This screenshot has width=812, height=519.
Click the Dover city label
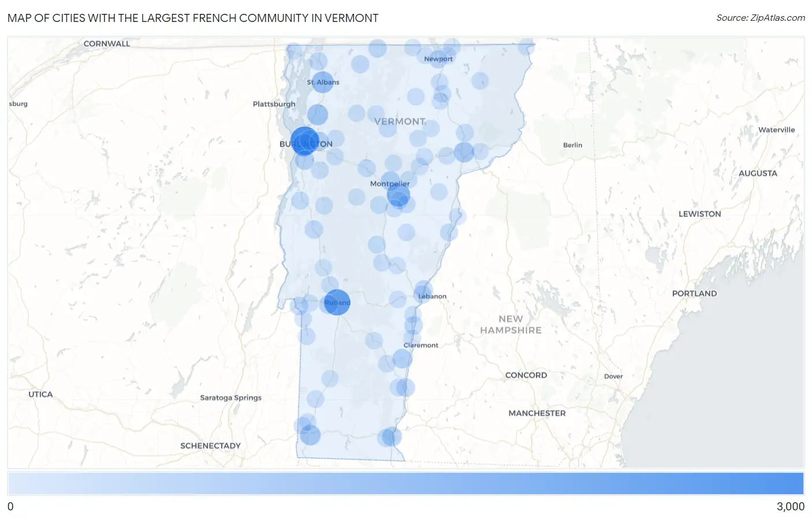[x=613, y=376]
